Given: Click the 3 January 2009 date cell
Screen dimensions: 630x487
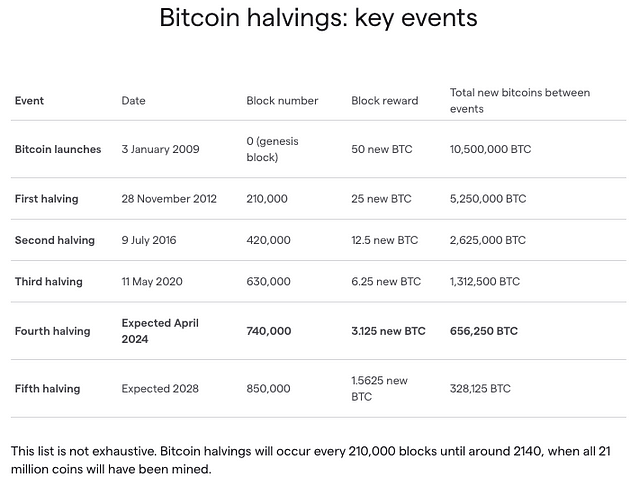Looking at the screenshot, I should tap(160, 149).
